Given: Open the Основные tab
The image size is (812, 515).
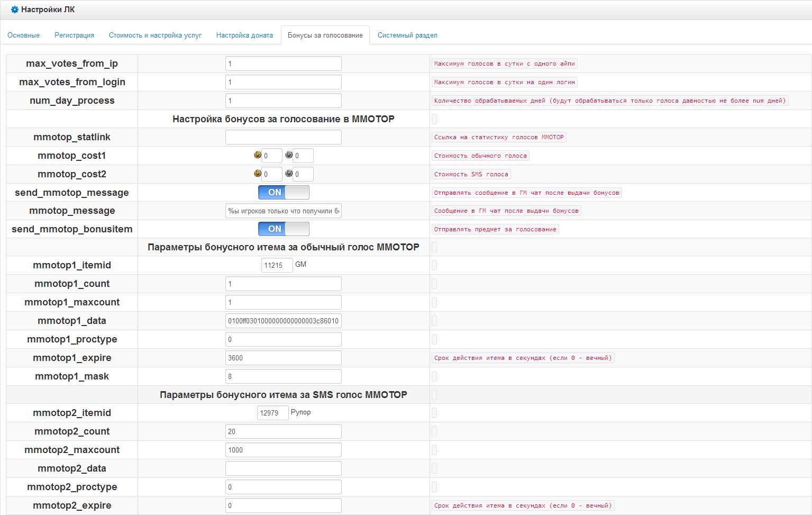Looking at the screenshot, I should tap(23, 35).
